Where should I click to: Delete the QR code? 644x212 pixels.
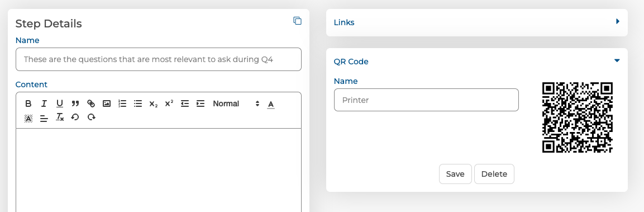[494, 174]
